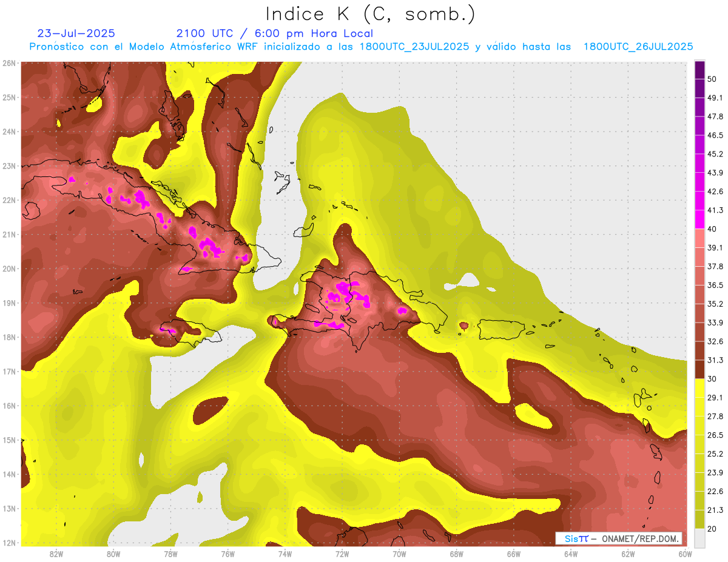
Task: Click the 1800UTC_26JUL2025 forecast end time text
Action: (x=638, y=47)
